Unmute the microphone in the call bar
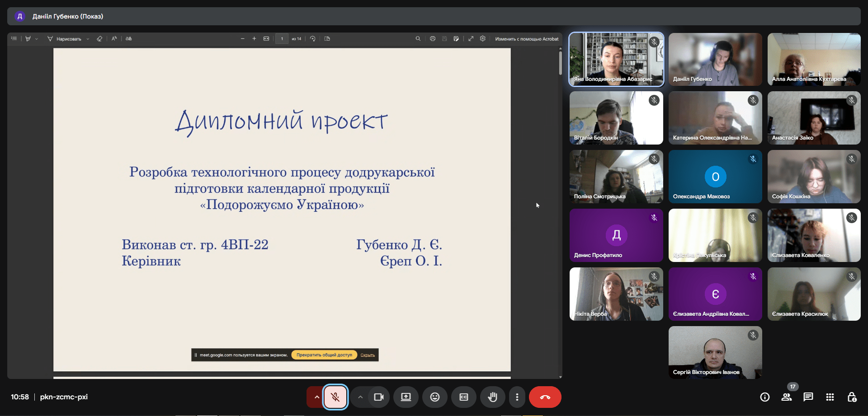Viewport: 868px width, 416px height. coord(335,397)
